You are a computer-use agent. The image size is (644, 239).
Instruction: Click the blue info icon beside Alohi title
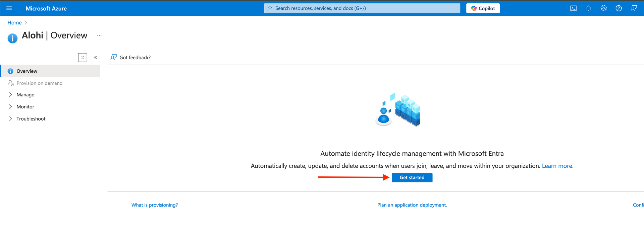(12, 38)
